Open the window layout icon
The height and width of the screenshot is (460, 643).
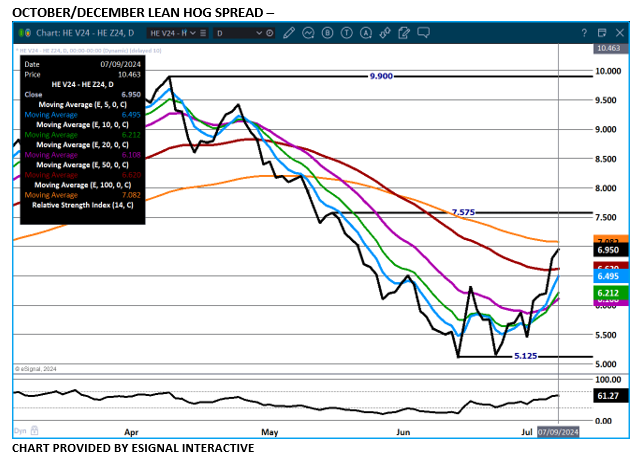(x=601, y=32)
